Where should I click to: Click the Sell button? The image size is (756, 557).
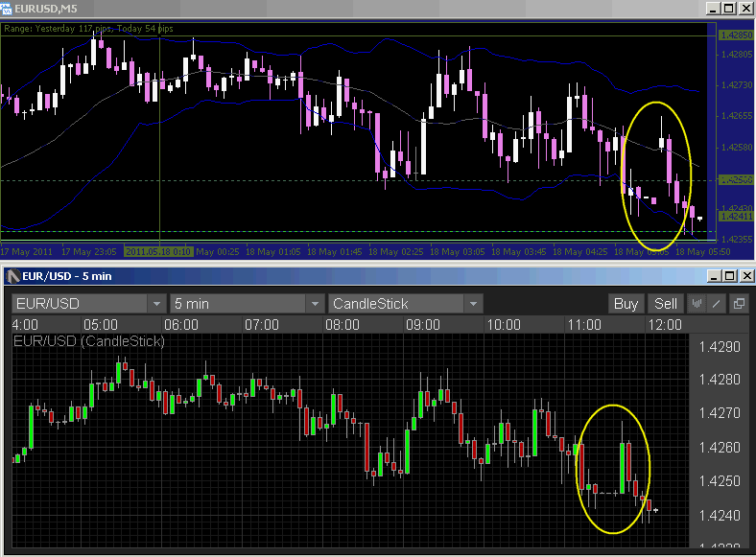(x=666, y=304)
